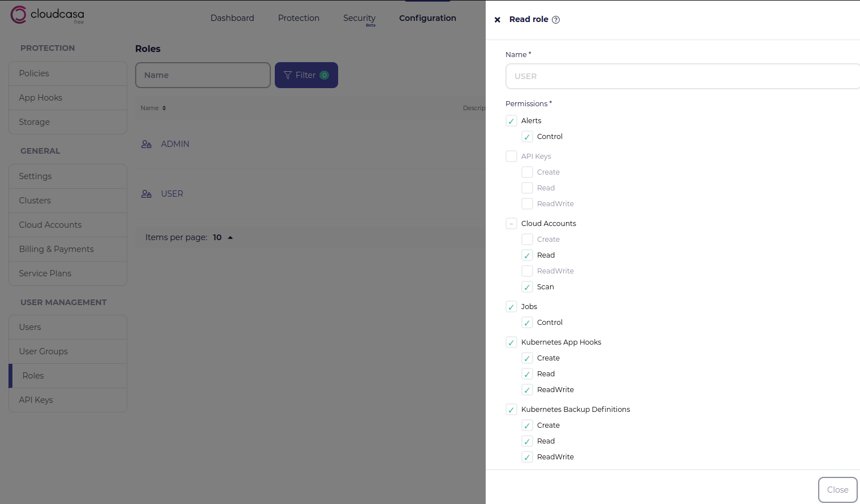The height and width of the screenshot is (504, 860).
Task: Open the Filter button
Action: (x=306, y=75)
